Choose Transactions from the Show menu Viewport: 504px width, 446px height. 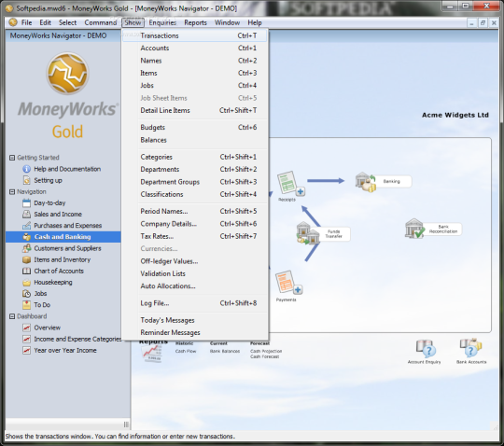(195, 35)
